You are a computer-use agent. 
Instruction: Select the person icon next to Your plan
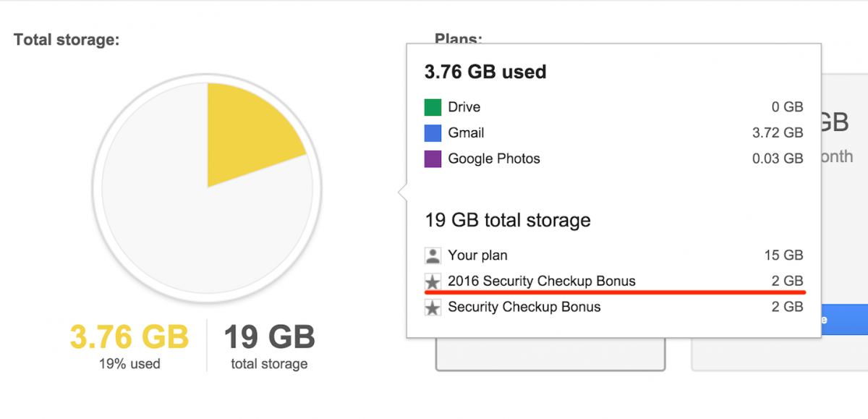click(433, 255)
